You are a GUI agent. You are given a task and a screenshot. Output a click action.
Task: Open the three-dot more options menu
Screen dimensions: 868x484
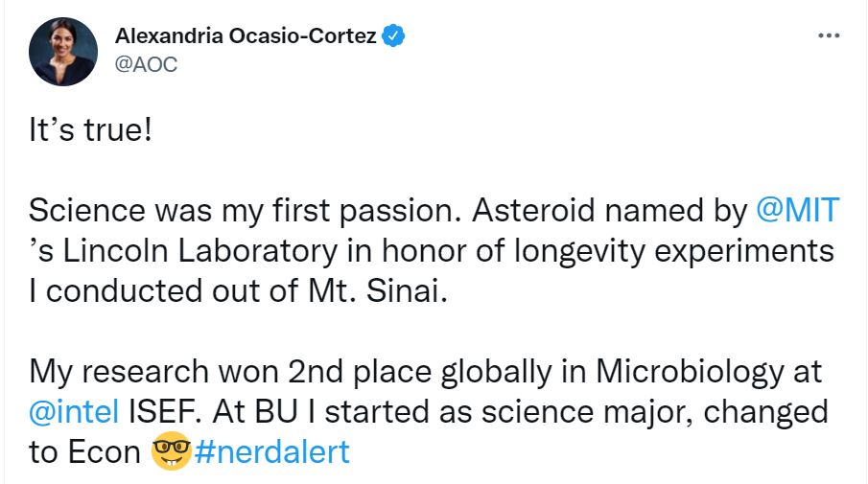[x=829, y=36]
